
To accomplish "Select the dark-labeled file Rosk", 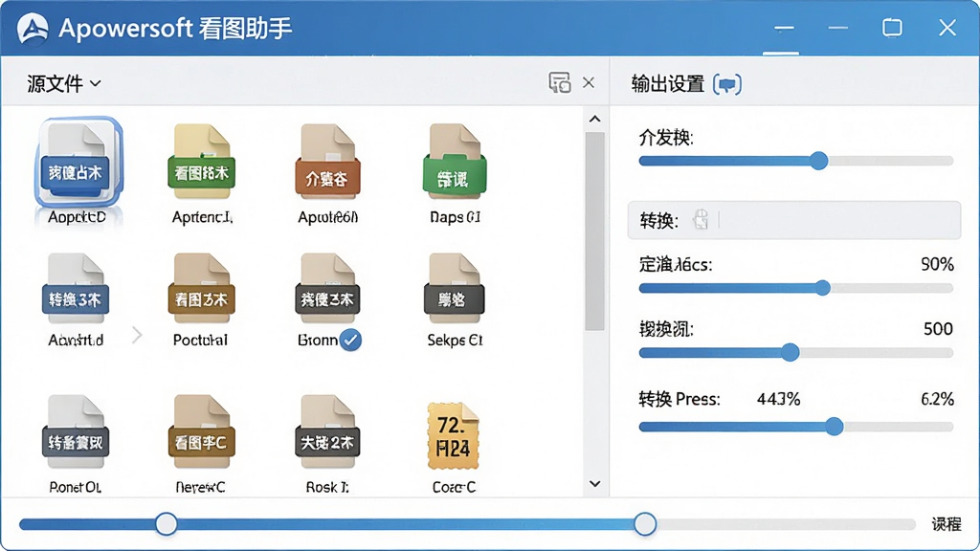I will click(327, 442).
